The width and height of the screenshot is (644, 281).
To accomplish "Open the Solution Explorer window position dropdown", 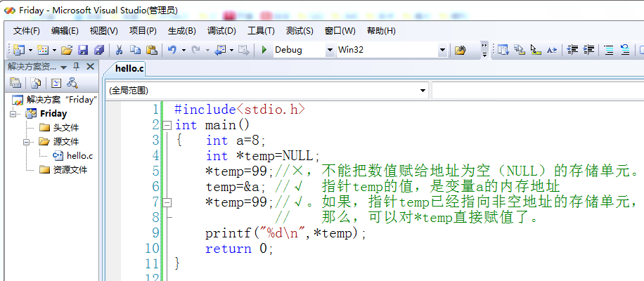I will pos(63,67).
